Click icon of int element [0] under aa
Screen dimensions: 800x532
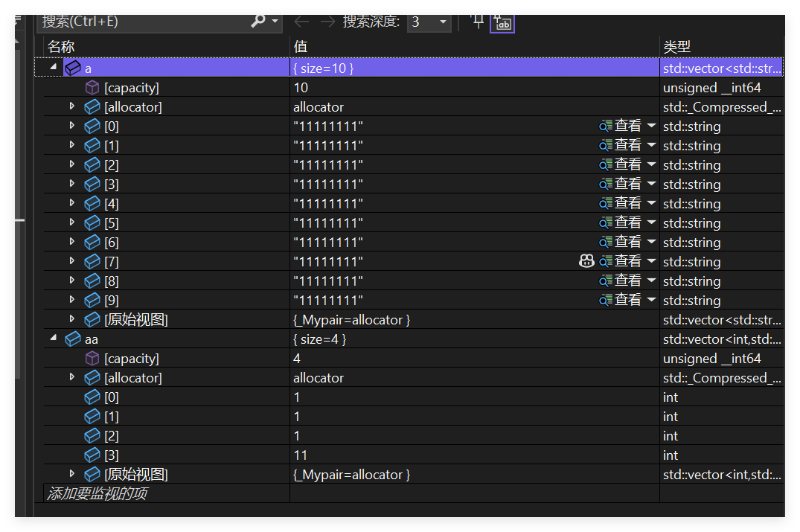coord(92,397)
